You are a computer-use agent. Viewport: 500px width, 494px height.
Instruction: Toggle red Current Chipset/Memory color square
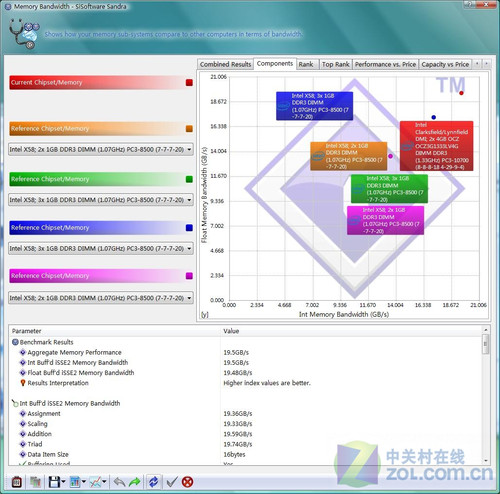[189, 83]
